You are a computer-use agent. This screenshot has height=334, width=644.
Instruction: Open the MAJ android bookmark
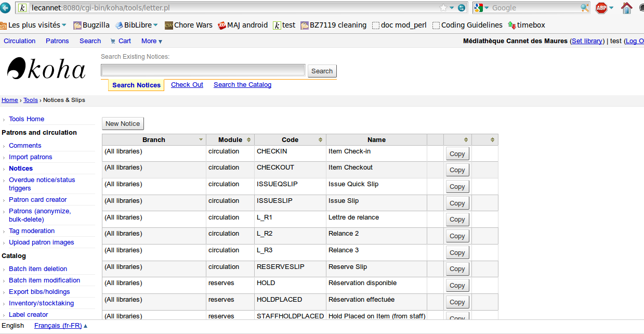click(243, 25)
